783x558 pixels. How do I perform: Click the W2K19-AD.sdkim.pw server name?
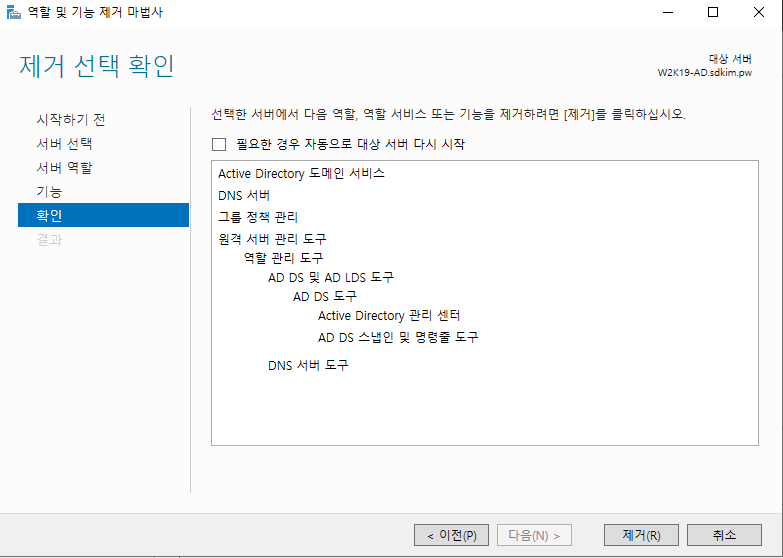pos(705,73)
